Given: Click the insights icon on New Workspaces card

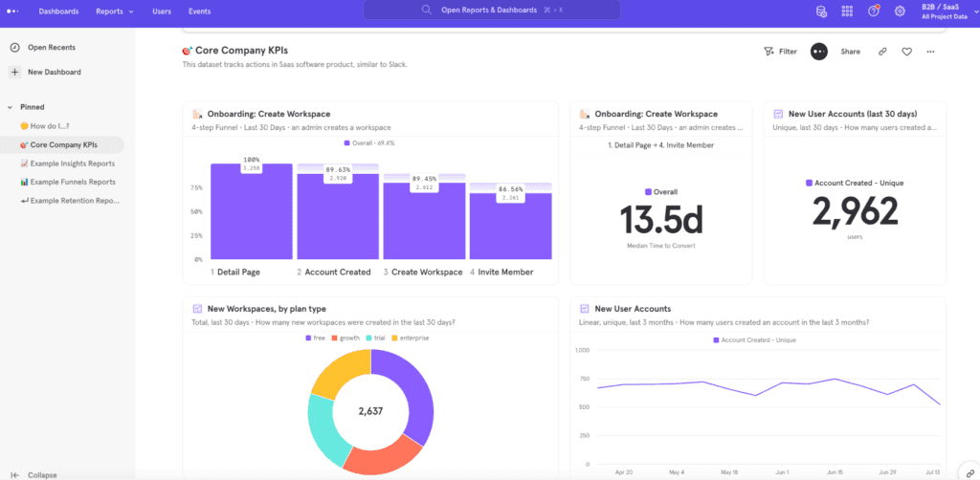Looking at the screenshot, I should pos(197,308).
